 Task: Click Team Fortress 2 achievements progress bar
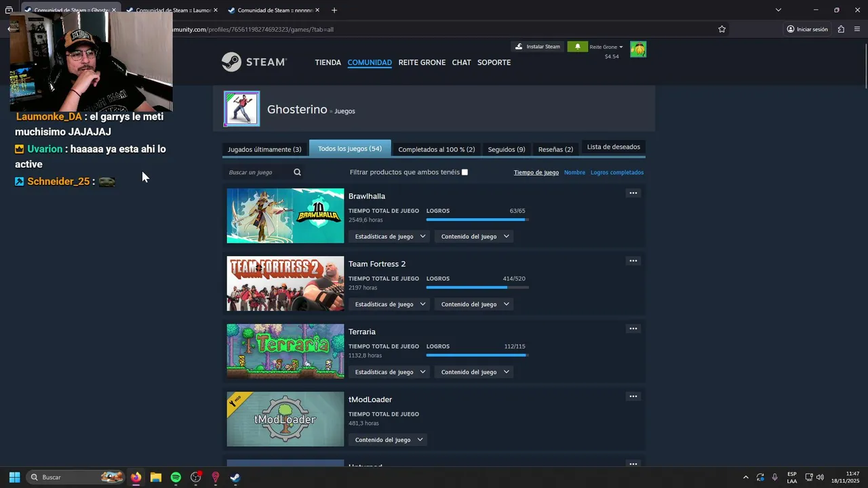pyautogui.click(x=477, y=287)
